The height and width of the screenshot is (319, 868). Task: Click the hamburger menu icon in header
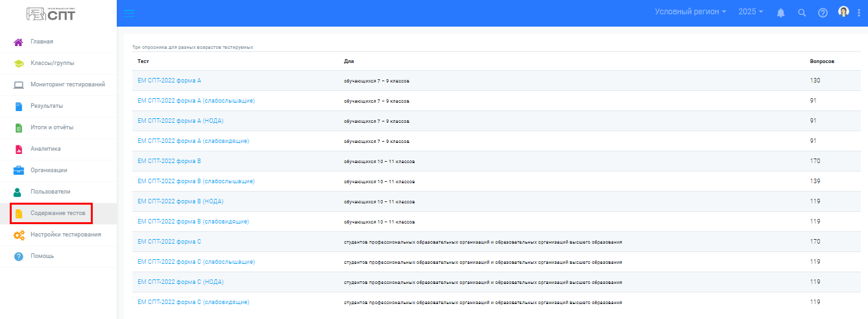click(x=129, y=13)
